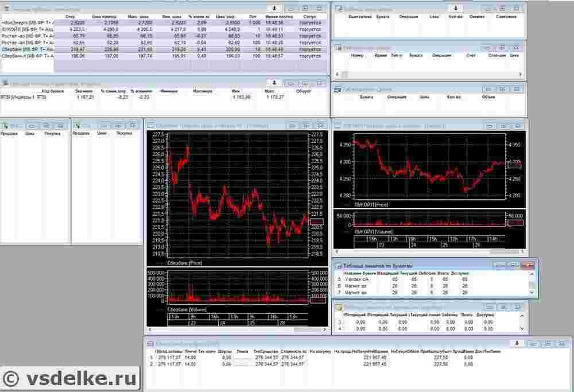The image size is (574, 392).
Task: Click the pin arrow in quotes table header
Action: pyautogui.click(x=274, y=9)
